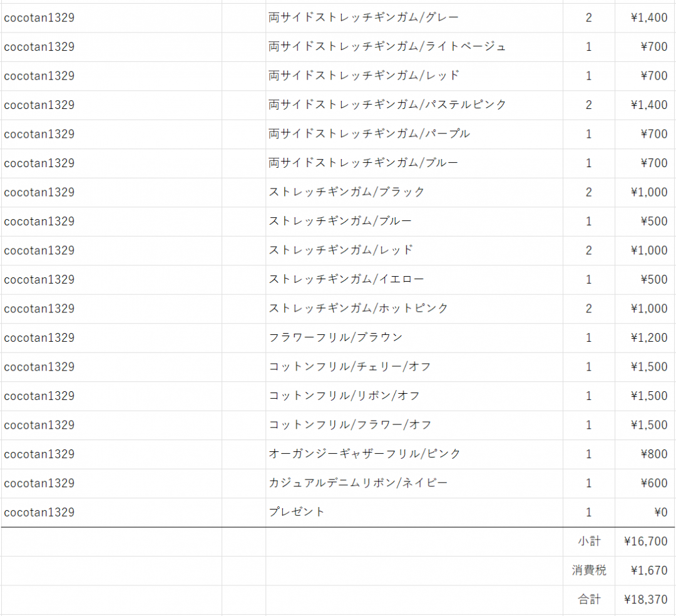Select the ¥1,670 tax amount cell
This screenshot has width=676, height=616.
646,570
